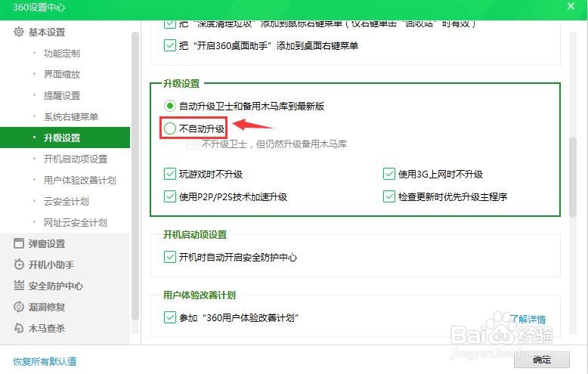This screenshot has width=588, height=374.
Task: Expand 弹窗设置 category
Action: coord(47,243)
